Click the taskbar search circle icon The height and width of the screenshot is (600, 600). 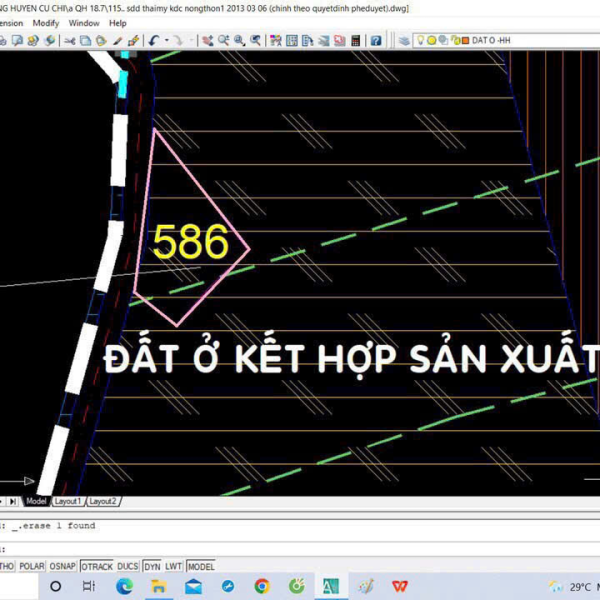click(55, 586)
